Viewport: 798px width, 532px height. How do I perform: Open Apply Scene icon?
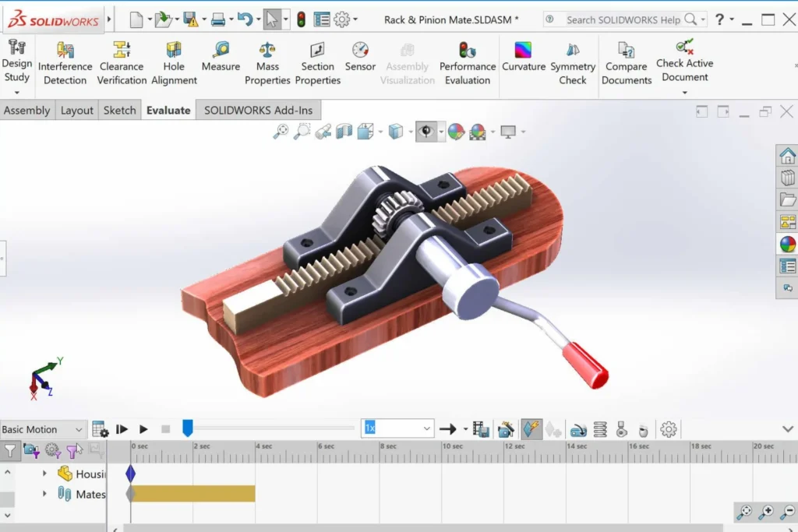click(x=478, y=132)
